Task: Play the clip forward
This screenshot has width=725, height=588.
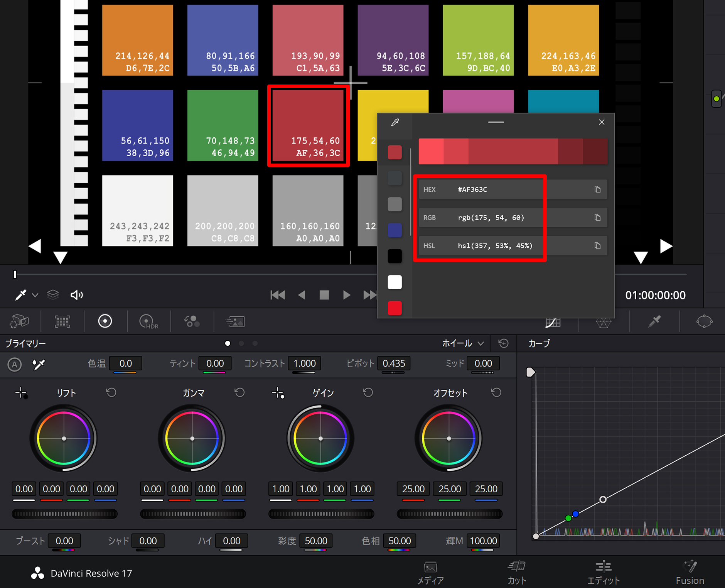Action: click(347, 295)
